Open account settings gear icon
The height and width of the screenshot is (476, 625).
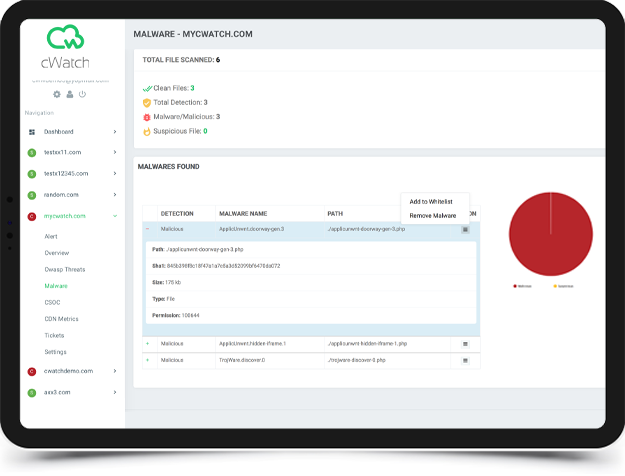57,94
